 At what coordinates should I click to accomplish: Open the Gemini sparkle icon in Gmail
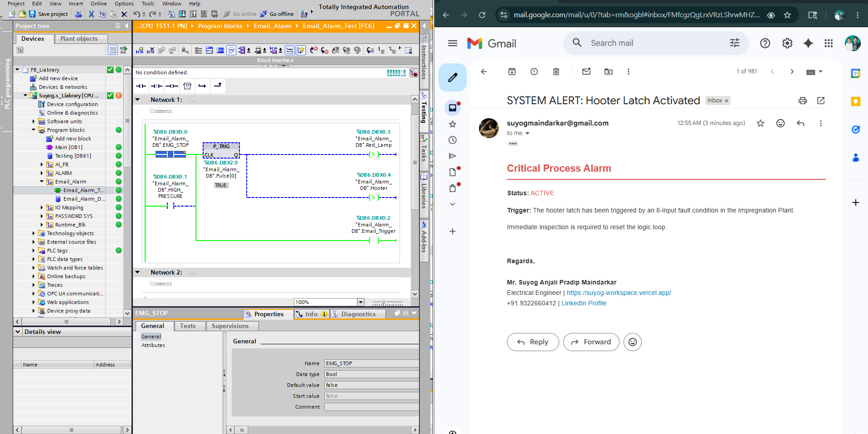tap(808, 43)
